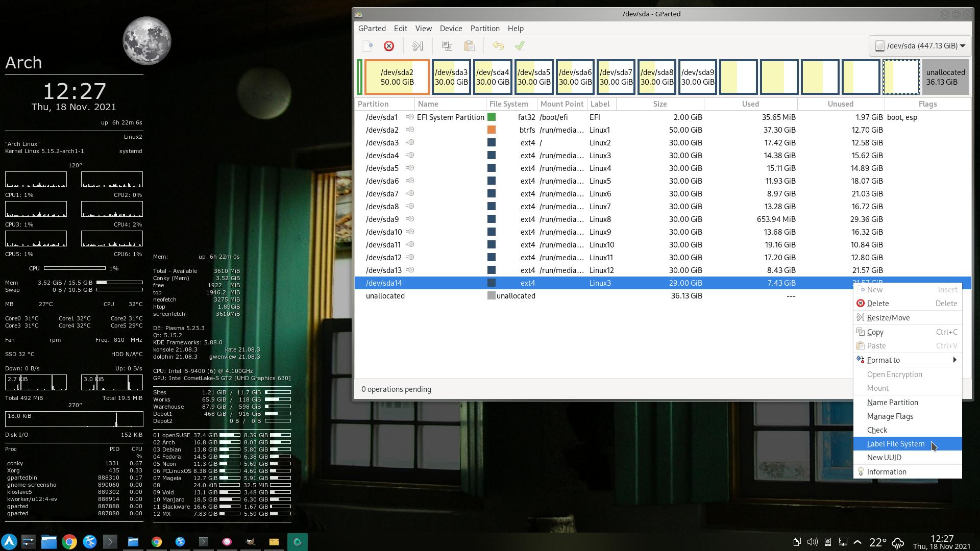Select Information from the context menu
Viewport: 980px width, 551px height.
tap(886, 472)
